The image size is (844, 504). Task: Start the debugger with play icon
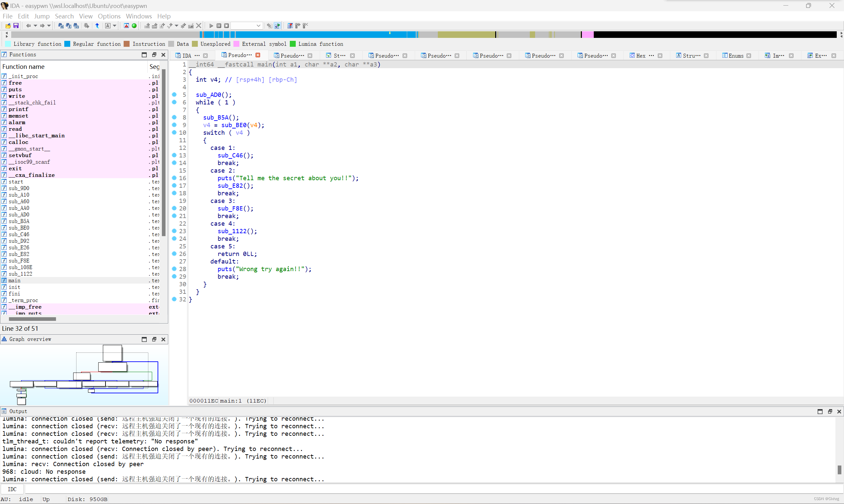211,26
